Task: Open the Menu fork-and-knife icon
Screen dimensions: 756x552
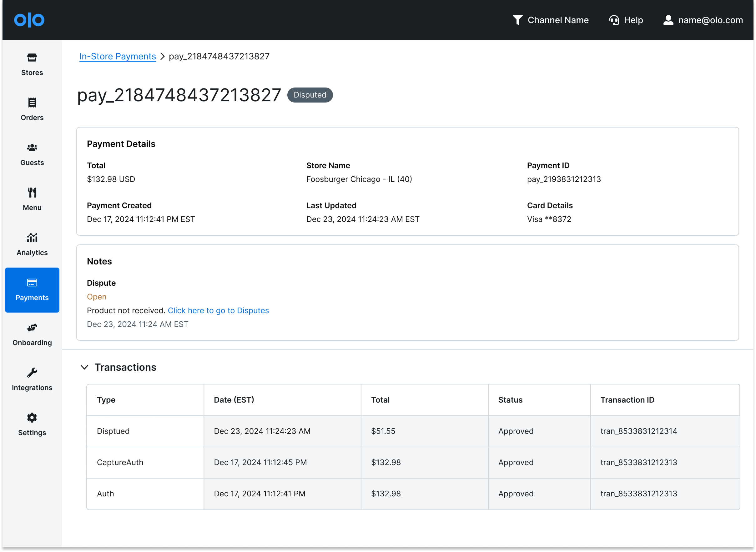Action: coord(32,193)
